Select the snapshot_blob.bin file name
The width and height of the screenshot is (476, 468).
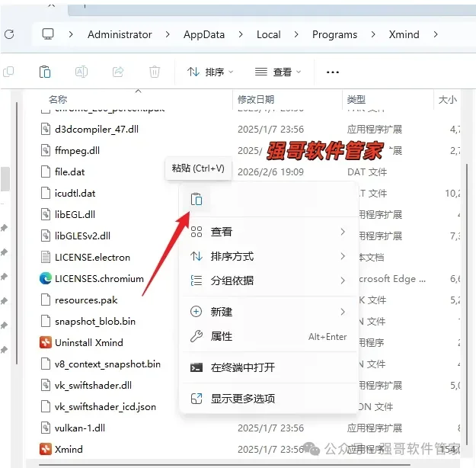[95, 321]
